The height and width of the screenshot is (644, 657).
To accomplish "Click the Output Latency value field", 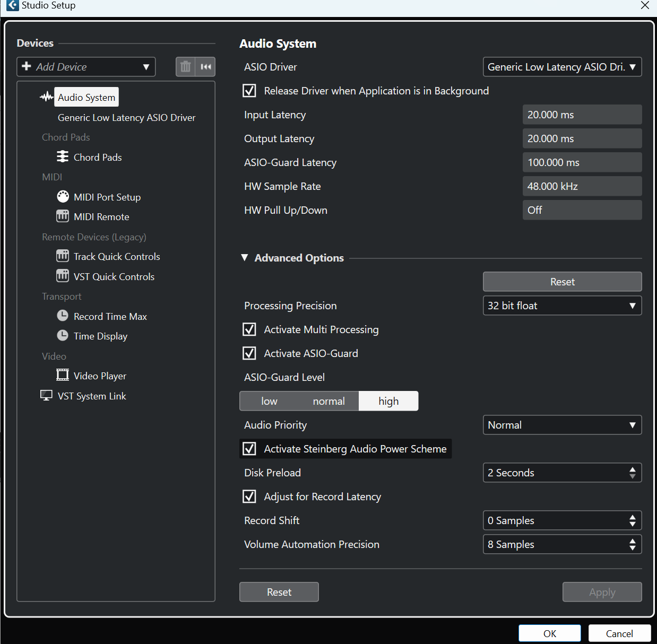I will pyautogui.click(x=582, y=138).
